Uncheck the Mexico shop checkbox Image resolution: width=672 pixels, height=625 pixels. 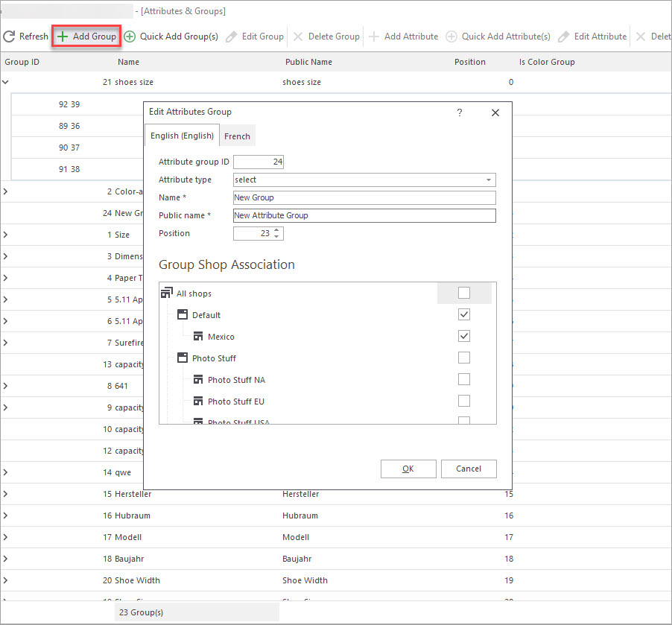point(464,336)
